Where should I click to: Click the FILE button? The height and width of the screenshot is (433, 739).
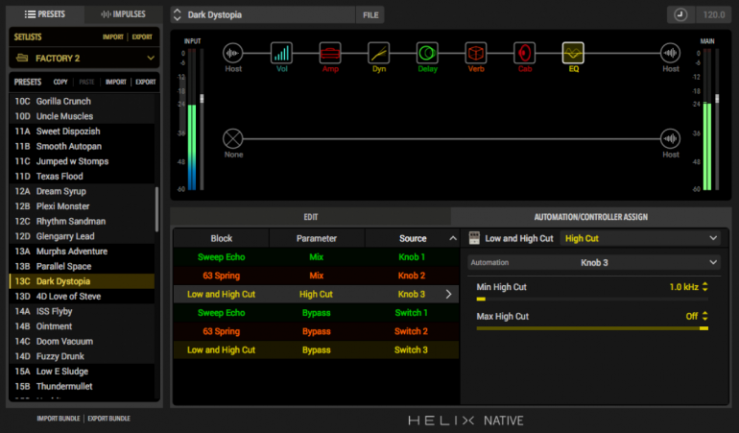pyautogui.click(x=370, y=15)
